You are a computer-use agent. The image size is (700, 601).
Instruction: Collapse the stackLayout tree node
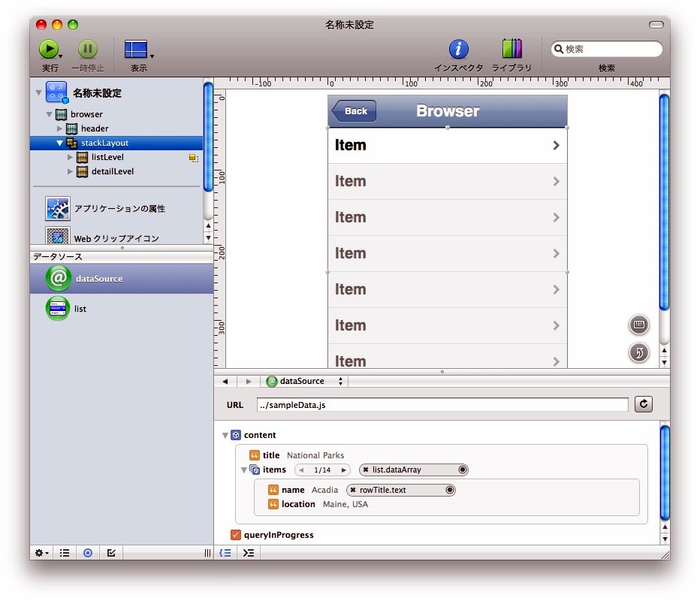tap(60, 143)
